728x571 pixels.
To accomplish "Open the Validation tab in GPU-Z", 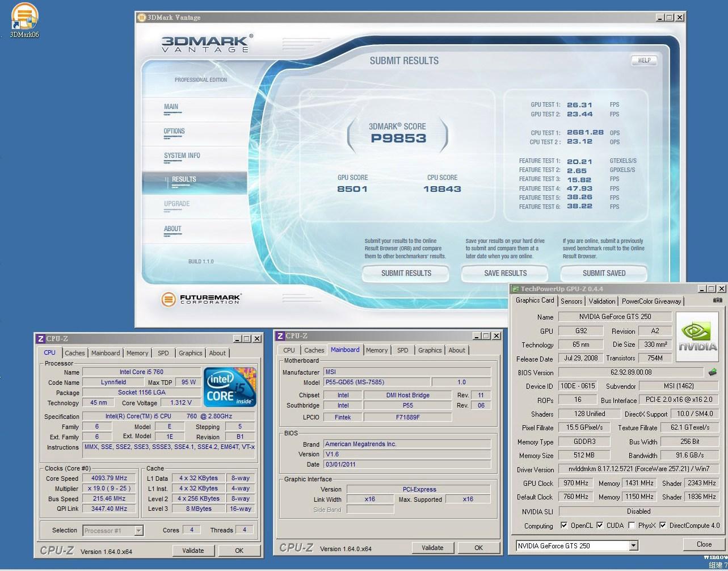I will coord(601,301).
